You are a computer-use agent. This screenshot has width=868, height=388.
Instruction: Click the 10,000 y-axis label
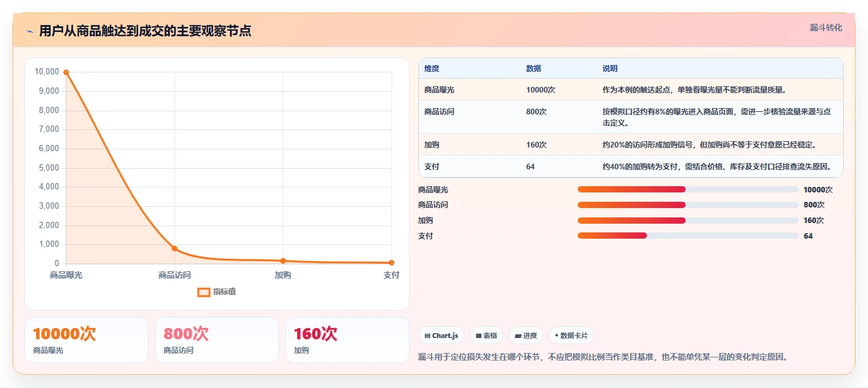pos(47,72)
